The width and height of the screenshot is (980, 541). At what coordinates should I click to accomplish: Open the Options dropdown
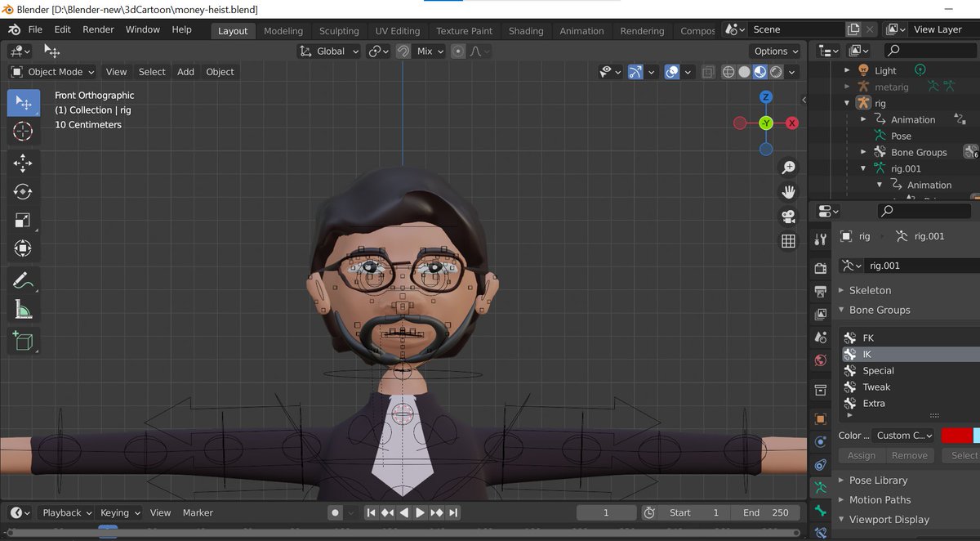(x=776, y=51)
